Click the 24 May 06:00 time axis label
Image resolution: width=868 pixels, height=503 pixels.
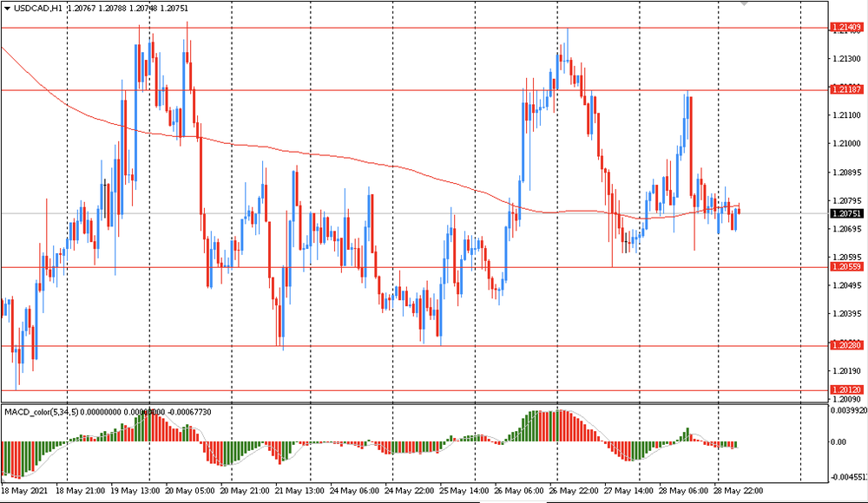click(x=356, y=490)
